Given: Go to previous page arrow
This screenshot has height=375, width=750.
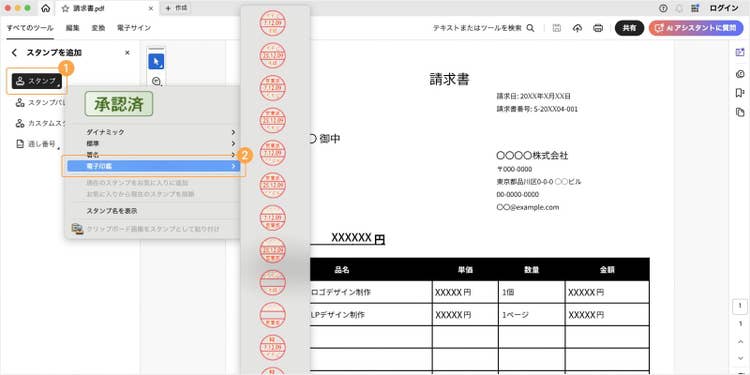Looking at the screenshot, I should tap(740, 342).
